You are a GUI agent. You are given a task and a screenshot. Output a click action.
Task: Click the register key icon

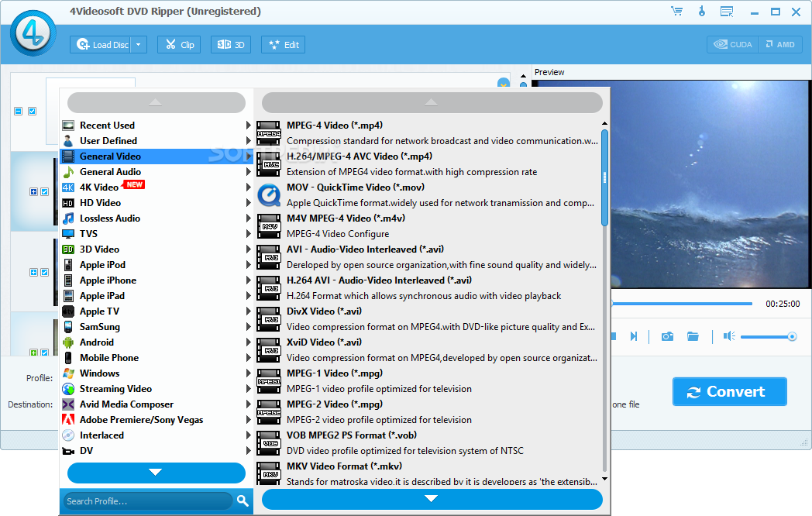[x=702, y=11]
